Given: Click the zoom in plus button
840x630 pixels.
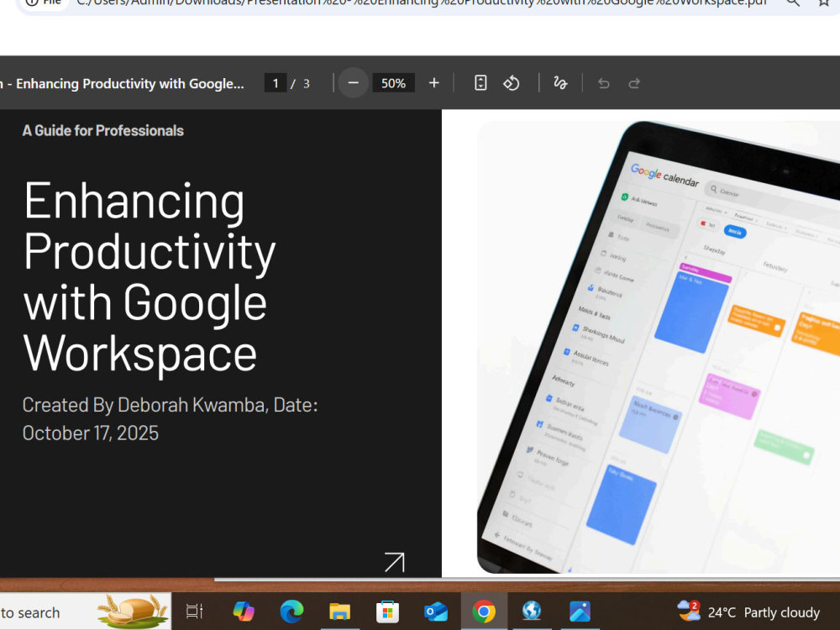Looking at the screenshot, I should click(x=434, y=83).
